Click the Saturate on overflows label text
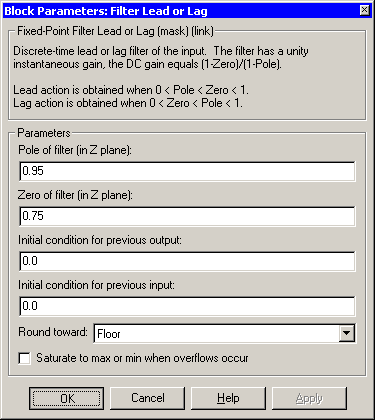This screenshot has height=420, width=375. (142, 358)
